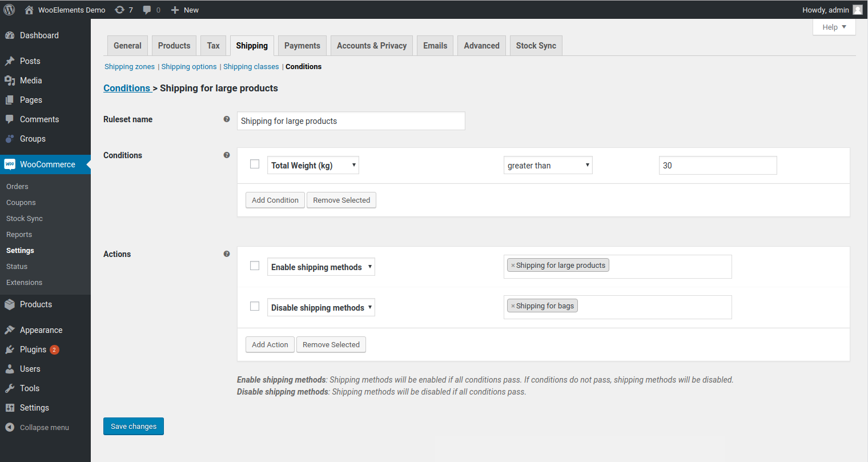Tick the Total Weight condition checkbox

255,164
